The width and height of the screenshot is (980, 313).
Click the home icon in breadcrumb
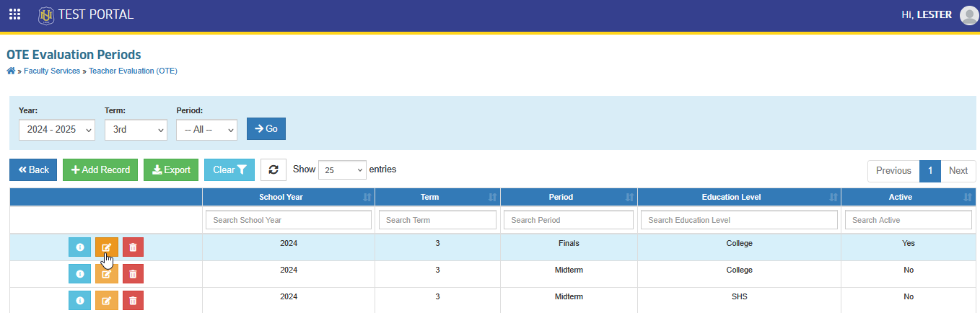(11, 71)
